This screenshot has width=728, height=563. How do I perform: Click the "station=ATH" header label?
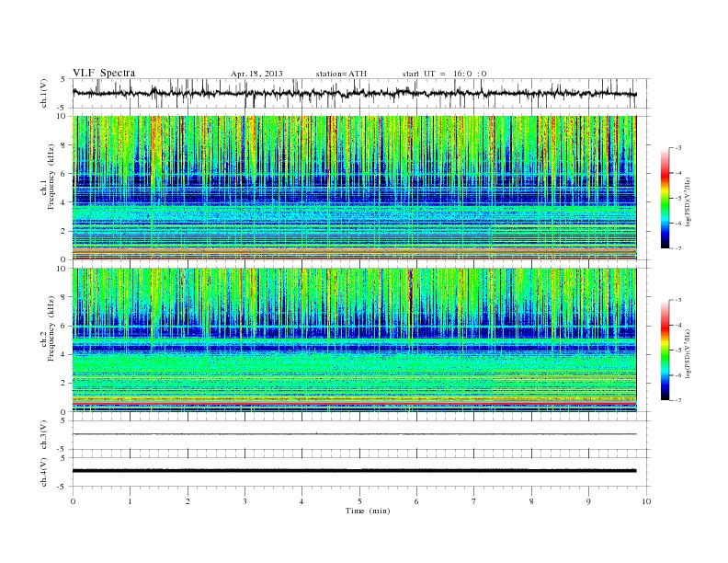[341, 74]
